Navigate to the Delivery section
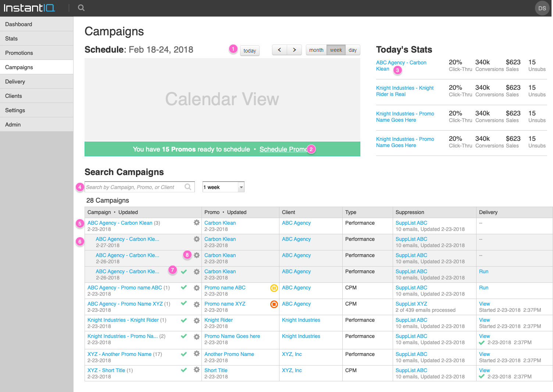The height and width of the screenshot is (392, 553). (x=15, y=81)
